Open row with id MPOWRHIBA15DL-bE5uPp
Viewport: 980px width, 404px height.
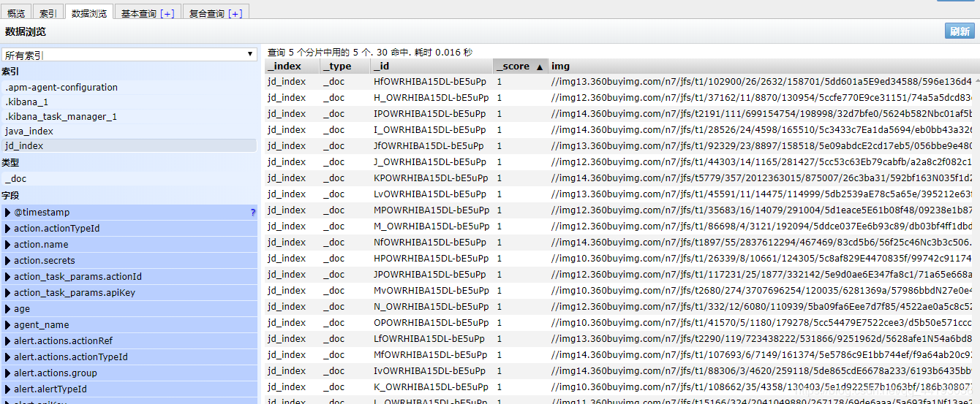pos(622,210)
